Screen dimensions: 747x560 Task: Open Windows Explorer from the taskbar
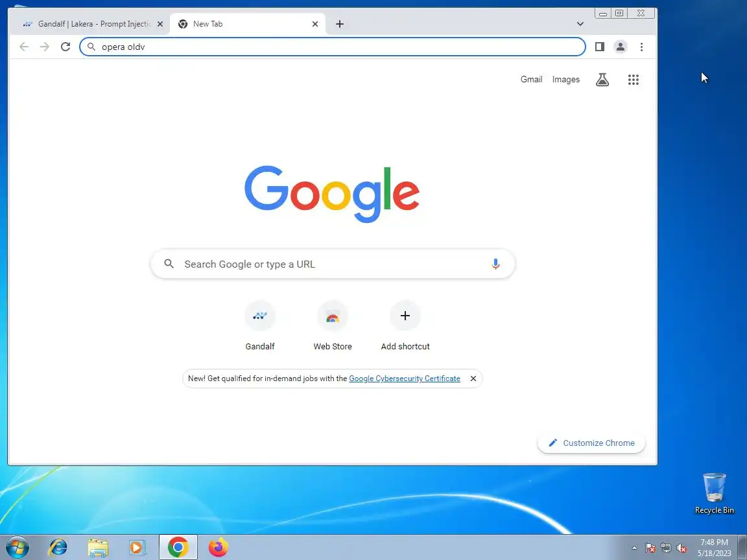(x=98, y=548)
